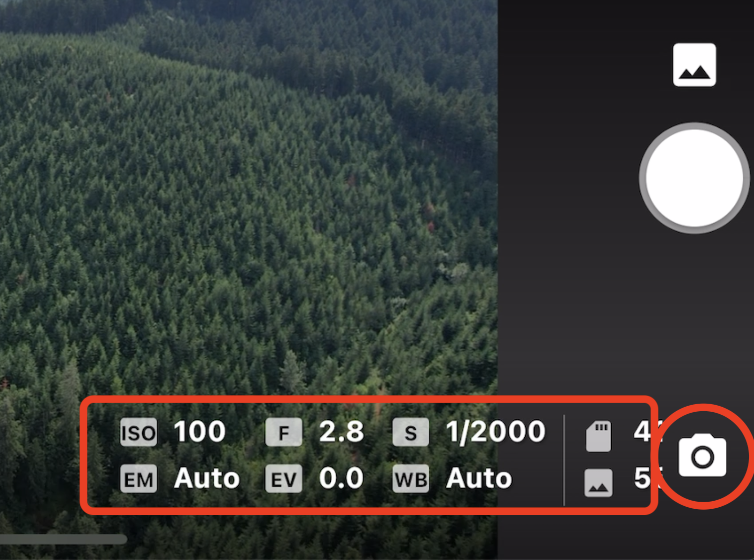Select the ISO badge icon
Screen dimensions: 754x560
139,432
